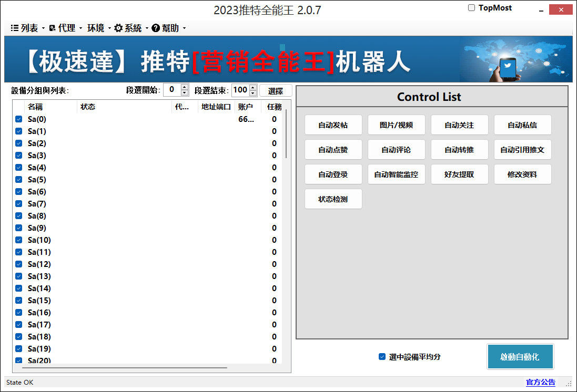577x392 pixels.
Task: Start automation with the 啟動自動化 button
Action: (520, 356)
